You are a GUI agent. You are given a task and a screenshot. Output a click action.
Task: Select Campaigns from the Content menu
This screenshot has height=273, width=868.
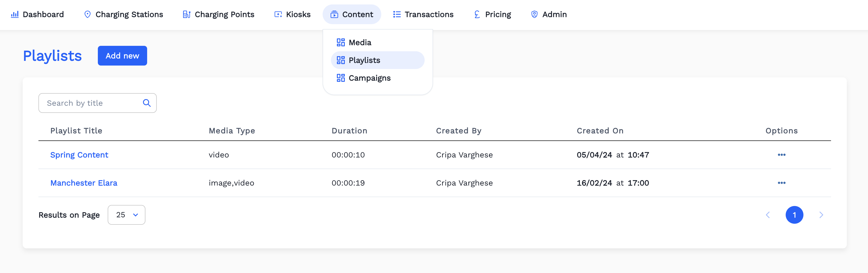[x=369, y=78]
